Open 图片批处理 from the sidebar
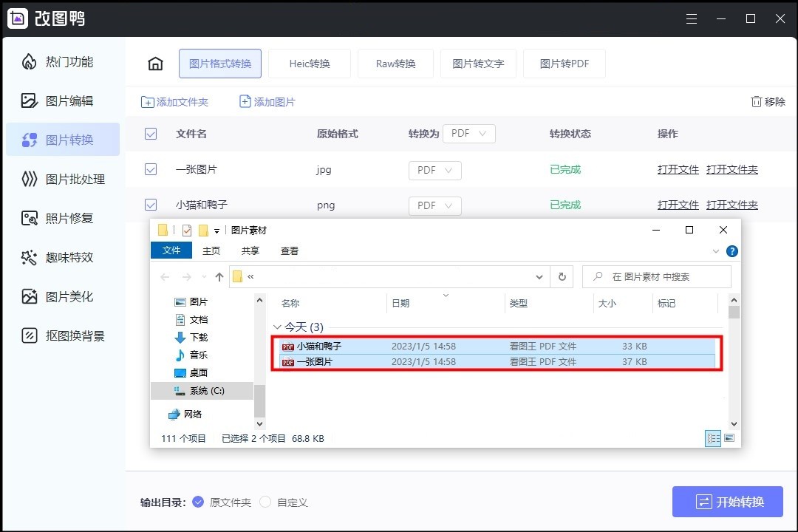 coord(63,179)
